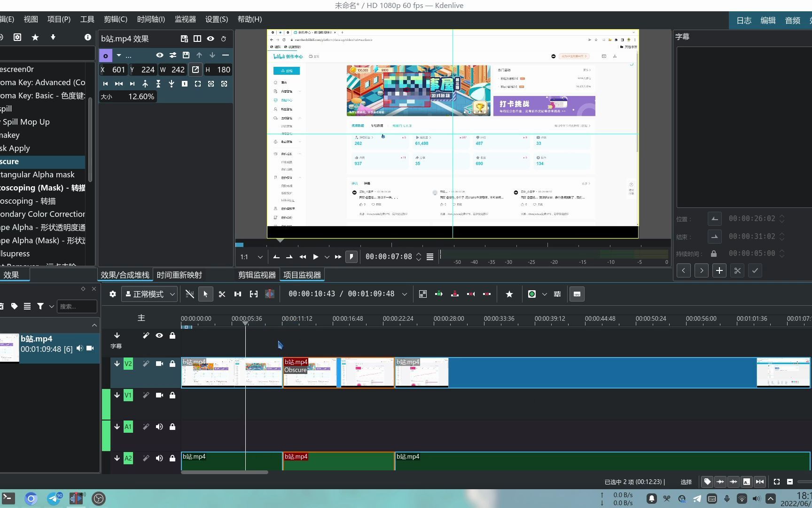The width and height of the screenshot is (812, 508).
Task: Move the effect down with down arrow
Action: click(212, 55)
